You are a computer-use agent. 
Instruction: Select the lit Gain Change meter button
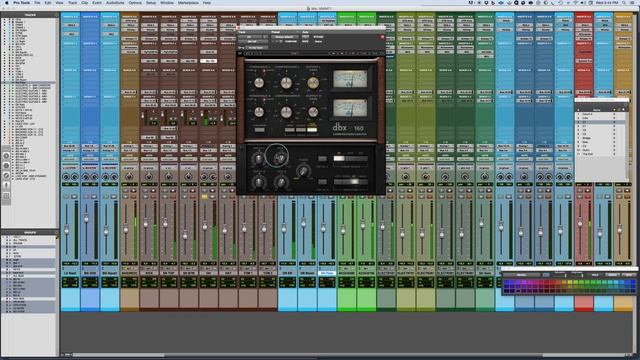tap(312, 130)
